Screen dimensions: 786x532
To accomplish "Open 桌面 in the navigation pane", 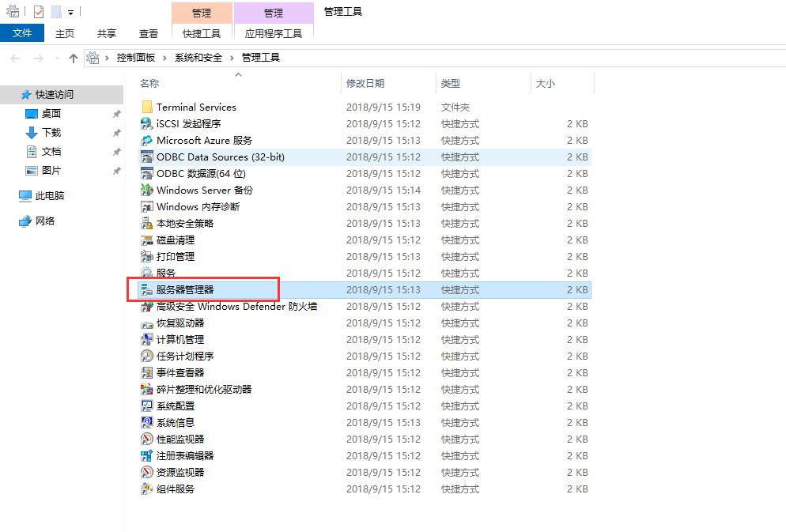I will click(51, 114).
